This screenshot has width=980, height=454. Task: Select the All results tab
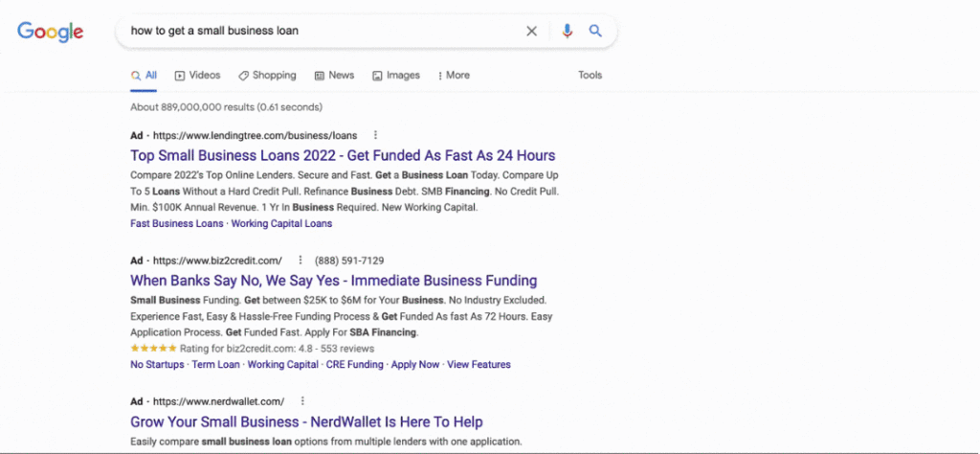pos(144,75)
